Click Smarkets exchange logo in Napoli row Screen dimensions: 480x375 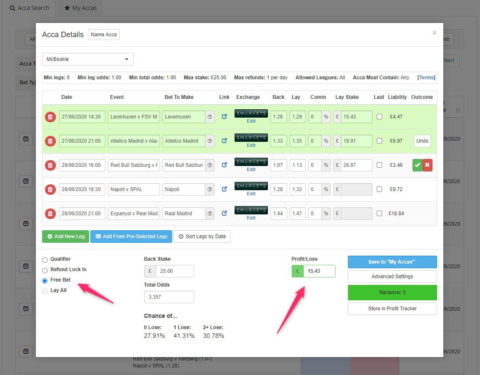coord(251,186)
